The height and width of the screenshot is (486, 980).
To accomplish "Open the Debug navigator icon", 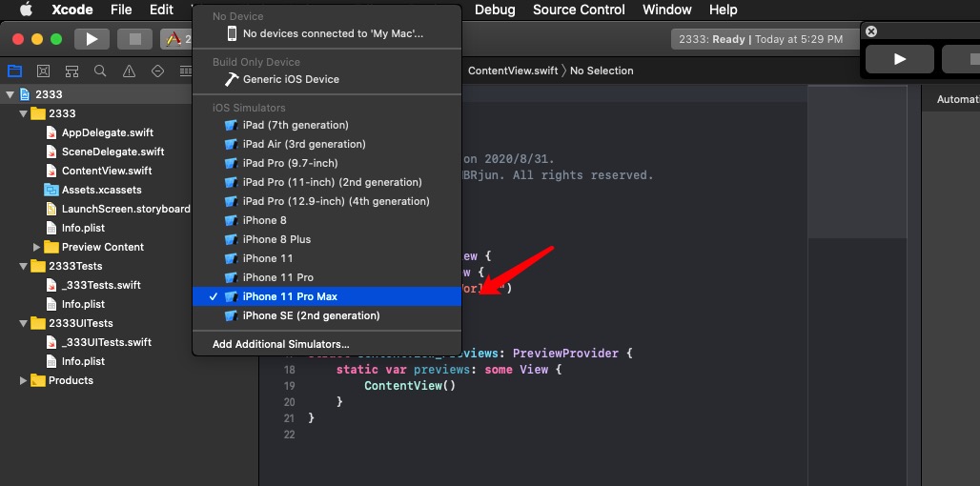I will [186, 71].
